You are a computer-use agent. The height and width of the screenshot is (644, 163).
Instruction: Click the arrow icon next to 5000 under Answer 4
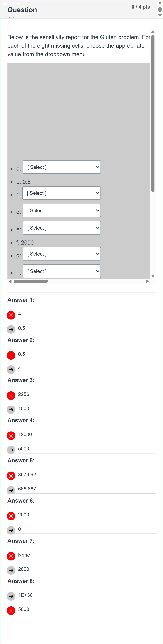pos(11,450)
